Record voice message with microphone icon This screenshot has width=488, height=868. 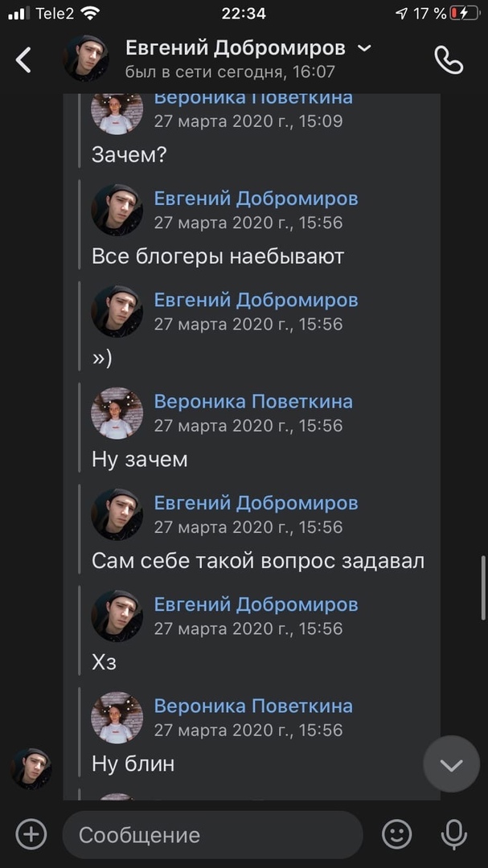(453, 835)
